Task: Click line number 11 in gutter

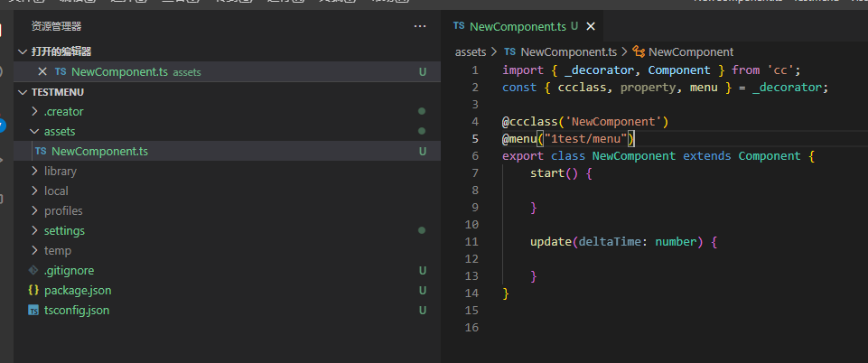Action: pyautogui.click(x=471, y=242)
